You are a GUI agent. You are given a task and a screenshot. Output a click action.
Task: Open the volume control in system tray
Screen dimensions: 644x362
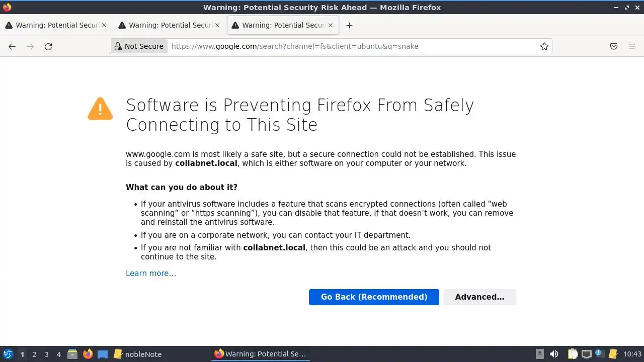[x=554, y=354]
